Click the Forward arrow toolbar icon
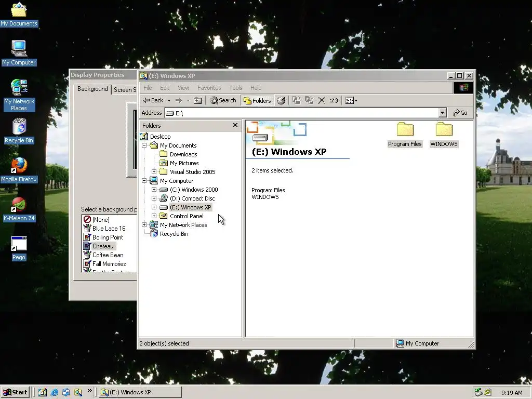The image size is (532, 399). [x=179, y=100]
